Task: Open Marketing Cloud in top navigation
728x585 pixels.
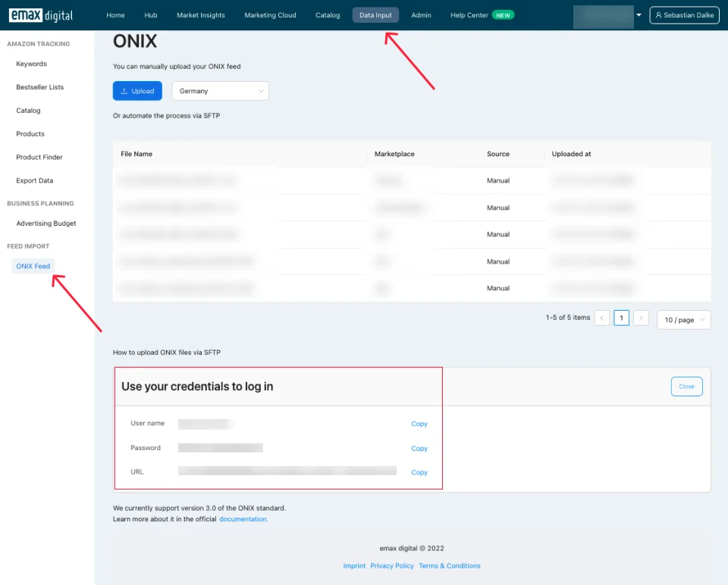Action: (x=270, y=15)
